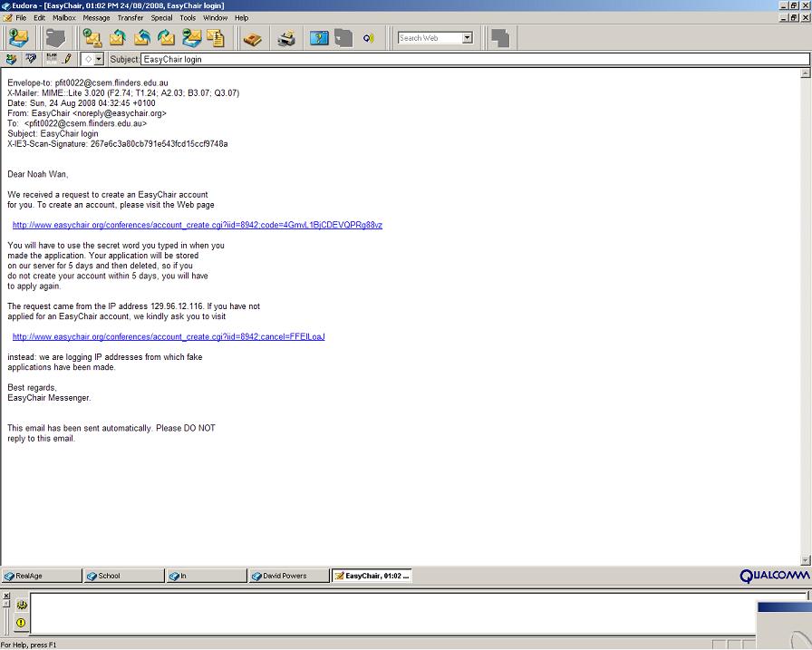Switch to the David Powers tab
Image resolution: width=812 pixels, height=650 pixels.
289,576
